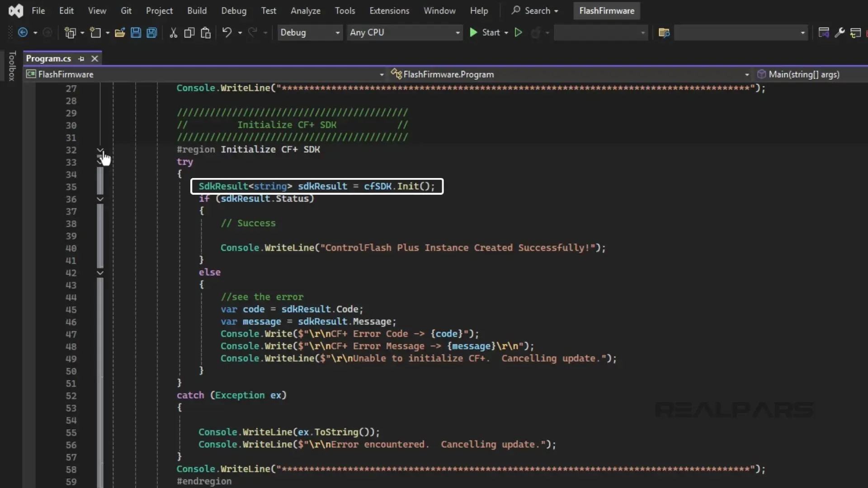Click "// Success" comment on line 38
This screenshot has height=488, width=868.
point(248,223)
